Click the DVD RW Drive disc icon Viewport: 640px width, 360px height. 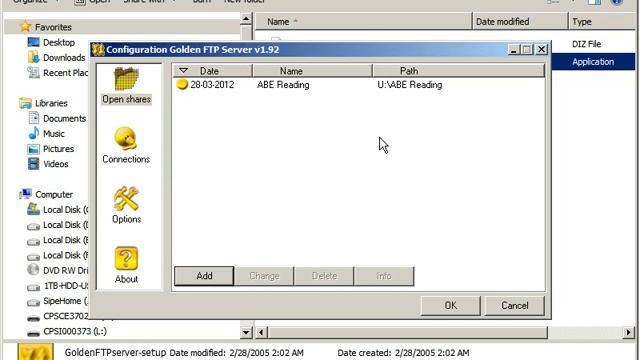(33, 270)
